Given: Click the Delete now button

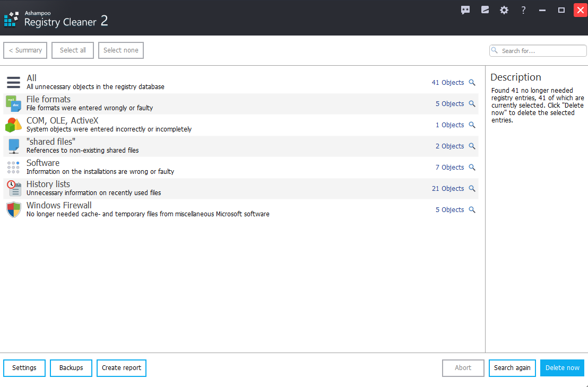Looking at the screenshot, I should pos(562,368).
